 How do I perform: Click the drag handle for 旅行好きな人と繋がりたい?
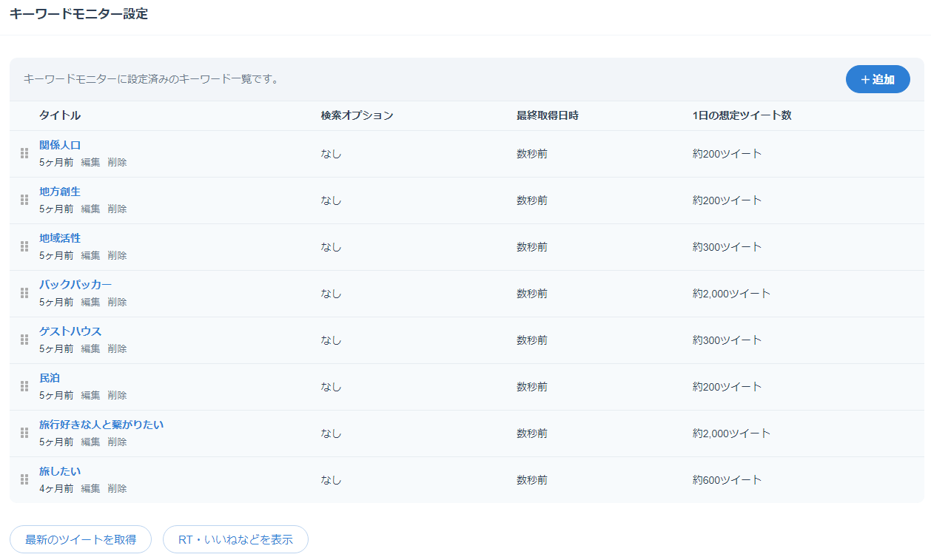pos(24,433)
